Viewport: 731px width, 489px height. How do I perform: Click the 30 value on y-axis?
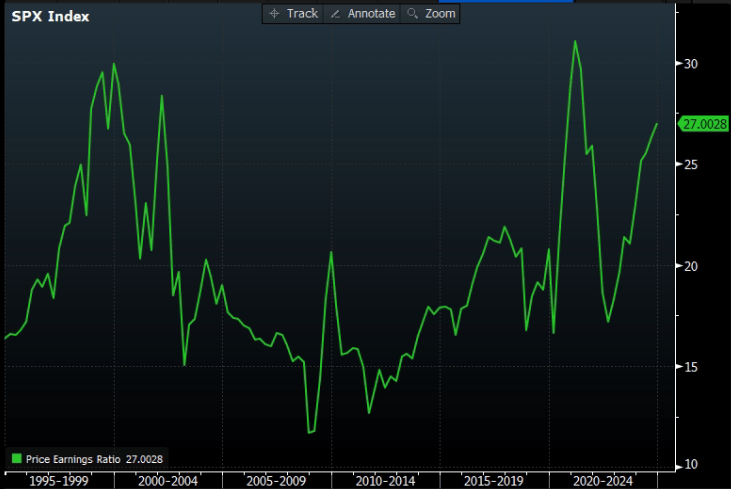point(689,64)
